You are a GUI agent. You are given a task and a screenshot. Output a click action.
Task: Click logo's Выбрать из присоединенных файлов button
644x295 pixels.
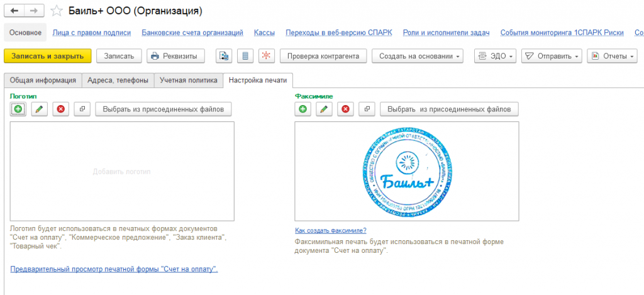[164, 109]
